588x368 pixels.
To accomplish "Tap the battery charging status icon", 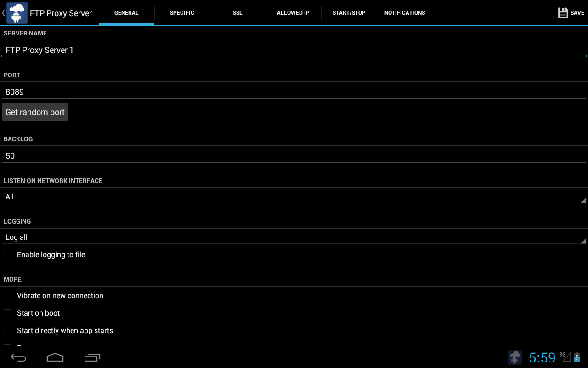I will pyautogui.click(x=577, y=357).
